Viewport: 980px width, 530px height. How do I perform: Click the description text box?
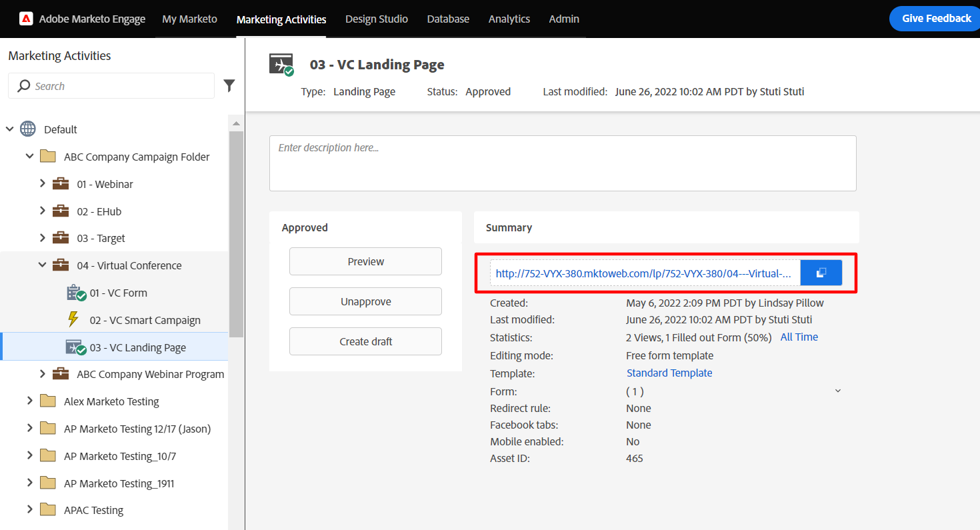[563, 163]
